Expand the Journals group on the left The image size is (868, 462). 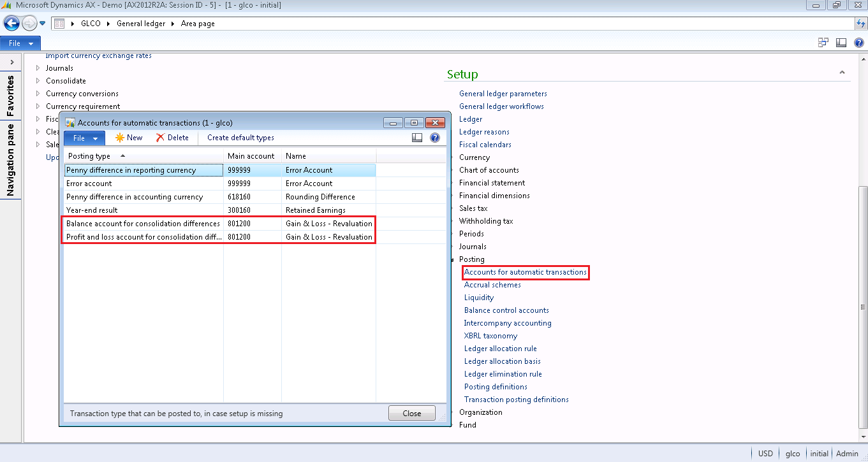tap(38, 68)
